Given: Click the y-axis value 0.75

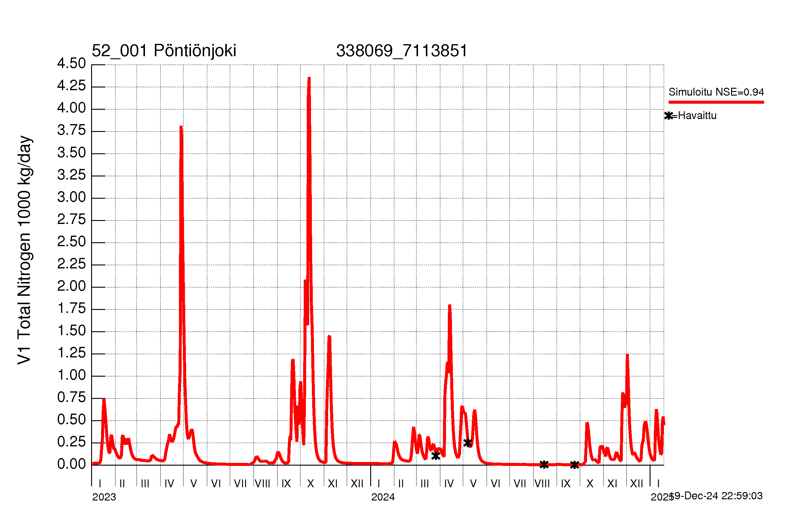Looking at the screenshot, I should coord(72,397).
